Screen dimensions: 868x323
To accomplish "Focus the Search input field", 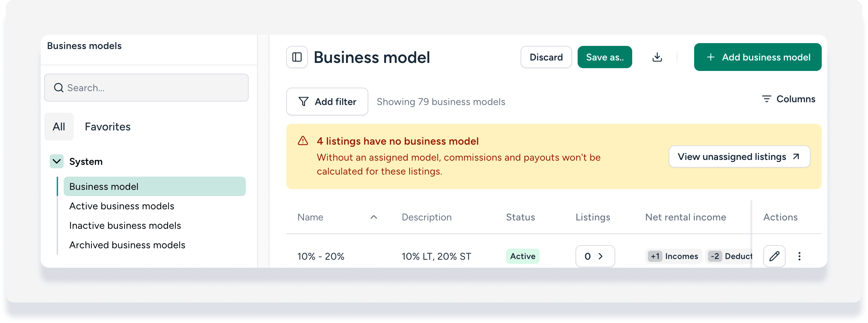I will pos(146,88).
